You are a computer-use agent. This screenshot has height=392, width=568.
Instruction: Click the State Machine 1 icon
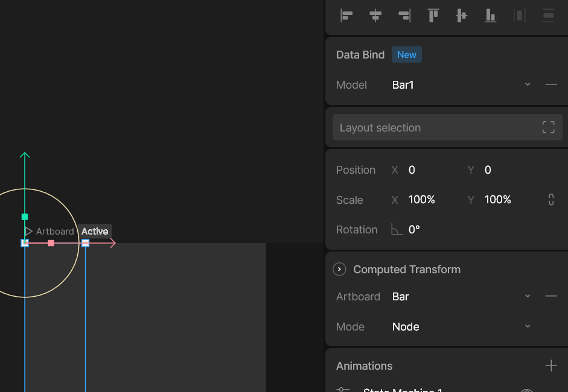(342, 389)
